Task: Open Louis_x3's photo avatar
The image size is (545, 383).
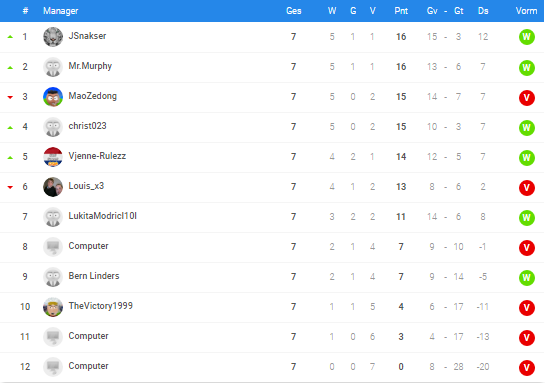Action: tap(53, 187)
